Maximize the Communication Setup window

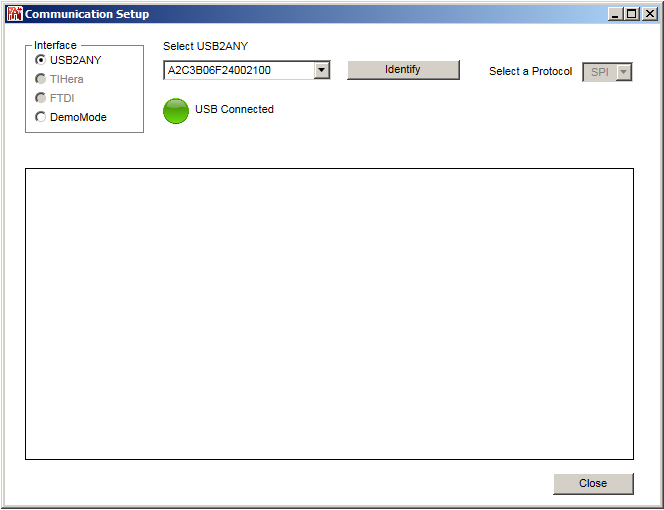(x=631, y=14)
